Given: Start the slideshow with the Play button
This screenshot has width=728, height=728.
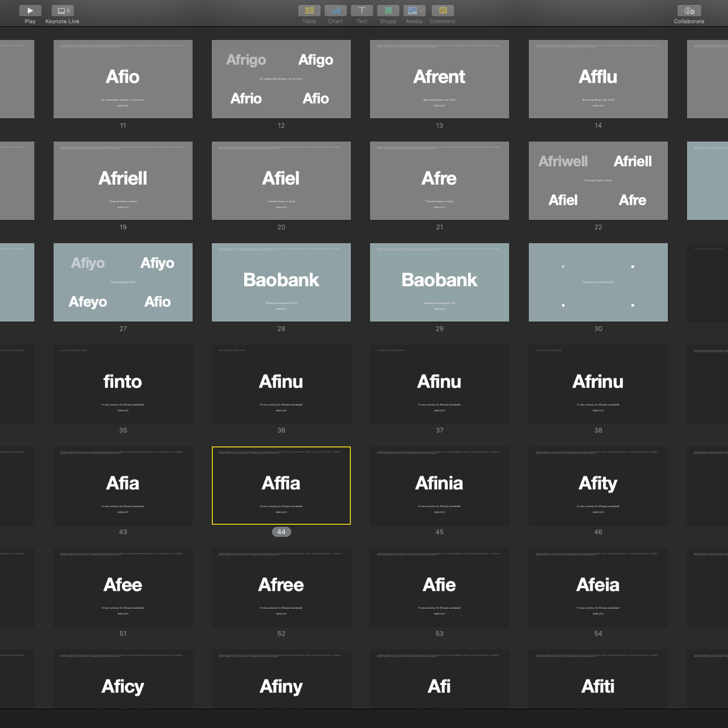Looking at the screenshot, I should tap(30, 11).
